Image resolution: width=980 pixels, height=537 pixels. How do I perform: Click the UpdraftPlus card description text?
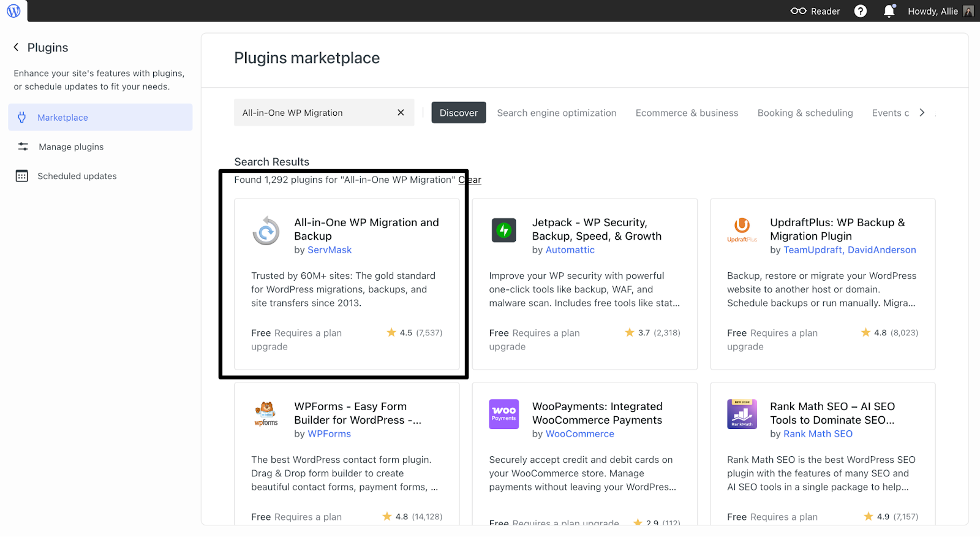822,289
